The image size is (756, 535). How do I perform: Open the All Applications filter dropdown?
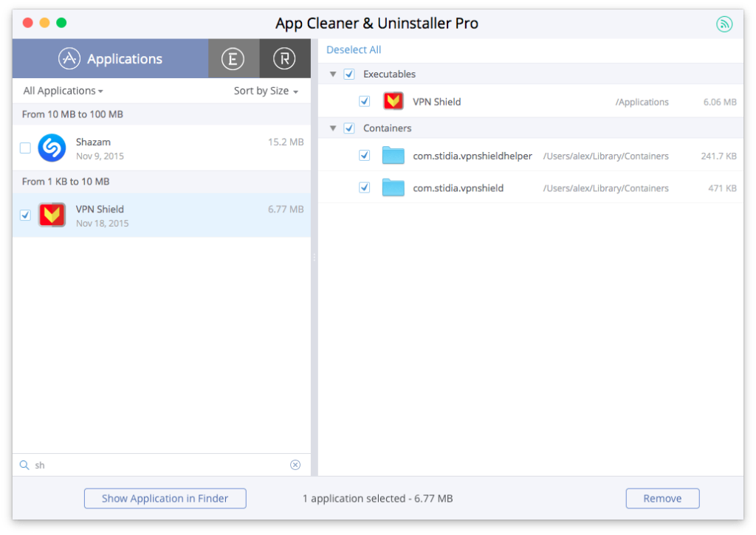coord(63,91)
